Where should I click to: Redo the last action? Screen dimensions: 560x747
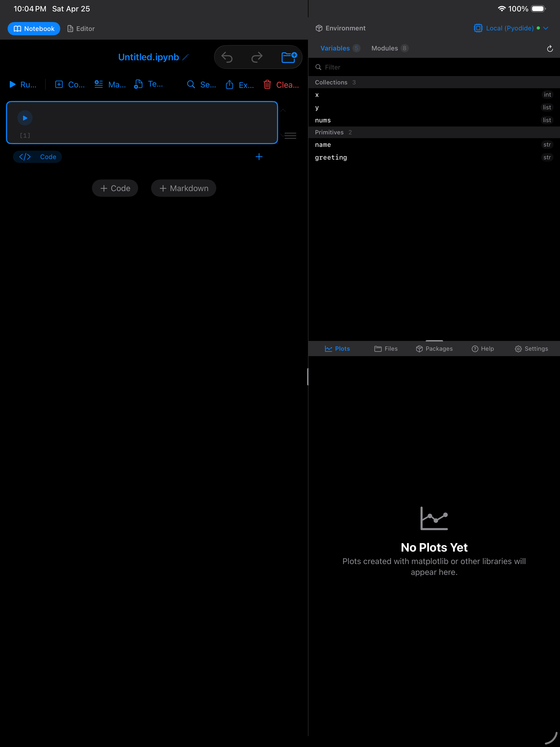pos(257,58)
